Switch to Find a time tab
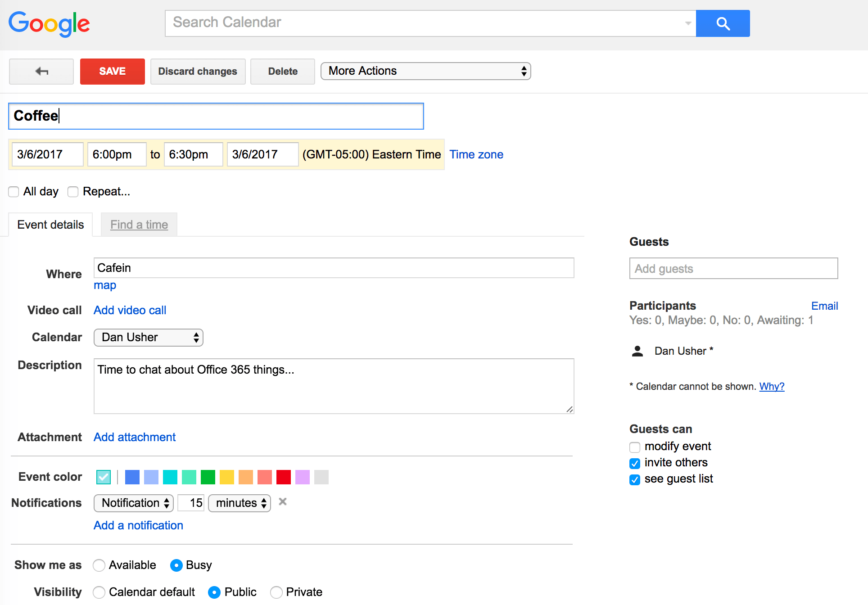 click(139, 225)
